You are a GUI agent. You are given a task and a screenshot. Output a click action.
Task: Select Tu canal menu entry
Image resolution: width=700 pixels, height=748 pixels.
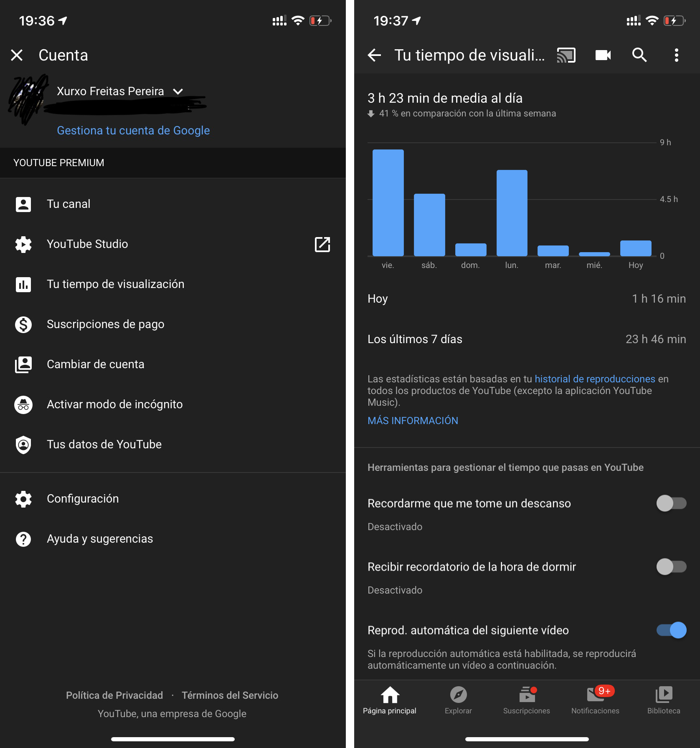pyautogui.click(x=173, y=204)
